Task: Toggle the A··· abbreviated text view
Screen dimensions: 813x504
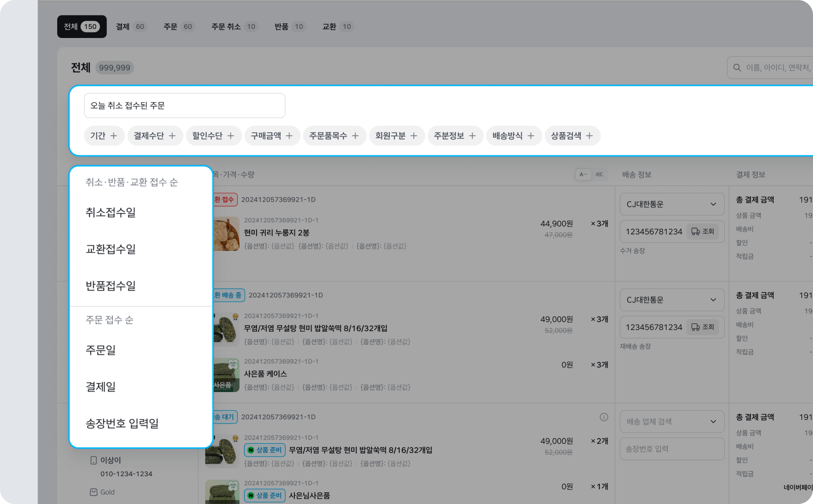Action: pos(583,175)
